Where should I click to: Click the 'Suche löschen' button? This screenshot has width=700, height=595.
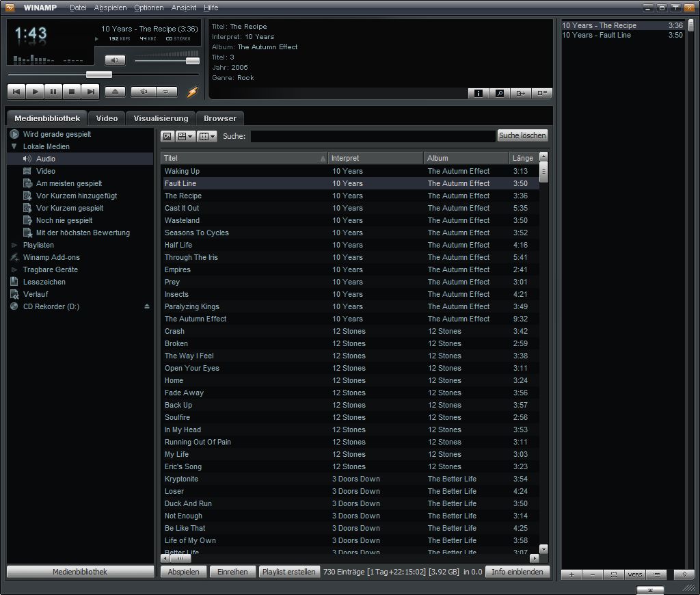coord(522,135)
